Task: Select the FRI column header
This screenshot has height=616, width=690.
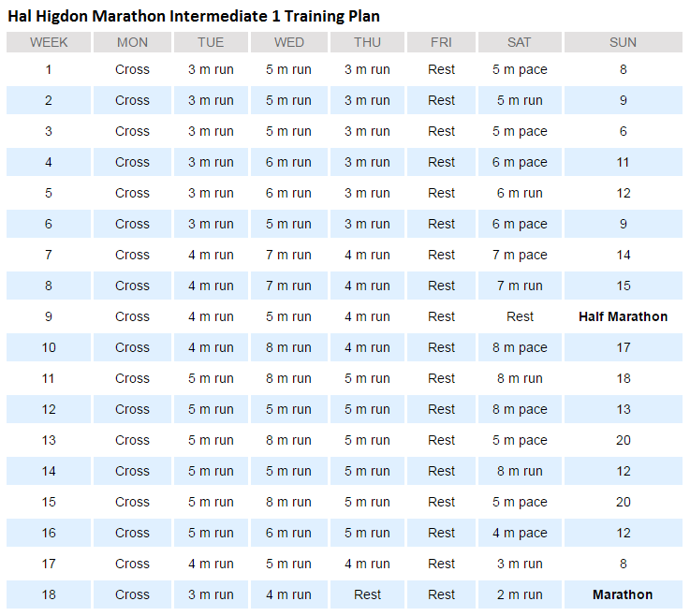Action: tap(441, 42)
